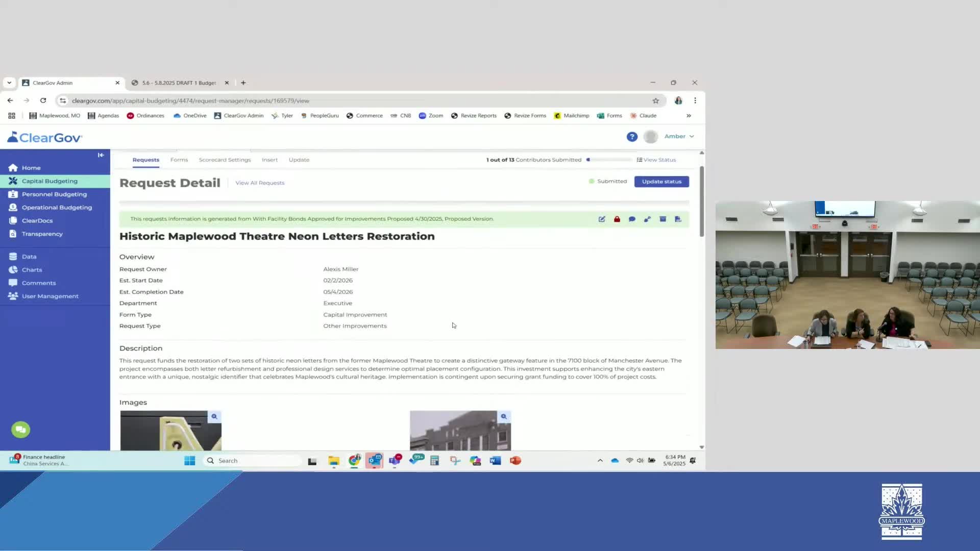
Task: Zoom the first image with the magnifier icon
Action: pos(214,417)
